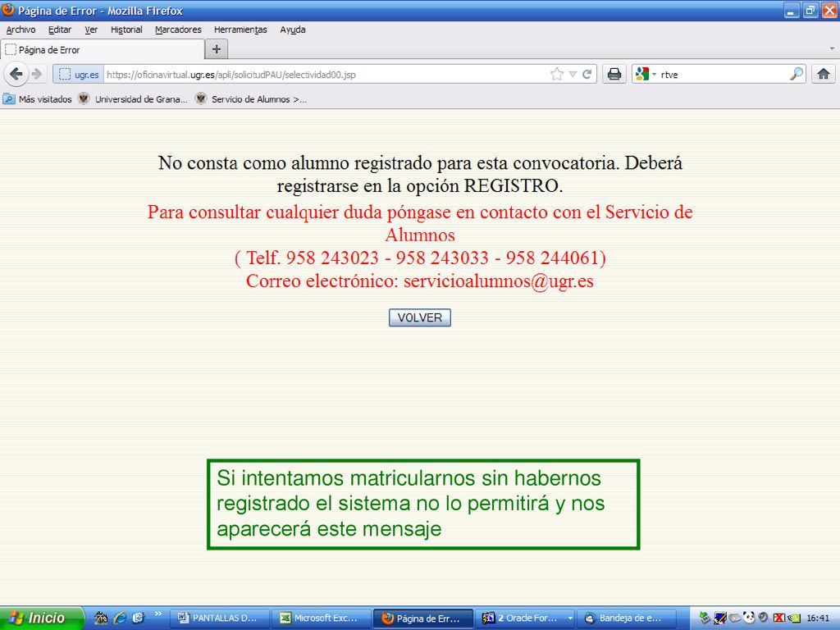840x630 pixels.
Task: Print the page using the printer icon
Action: pyautogui.click(x=614, y=74)
